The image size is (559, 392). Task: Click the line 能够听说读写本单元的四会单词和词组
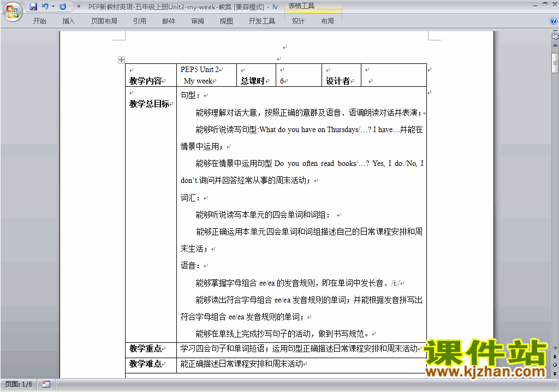263,215
